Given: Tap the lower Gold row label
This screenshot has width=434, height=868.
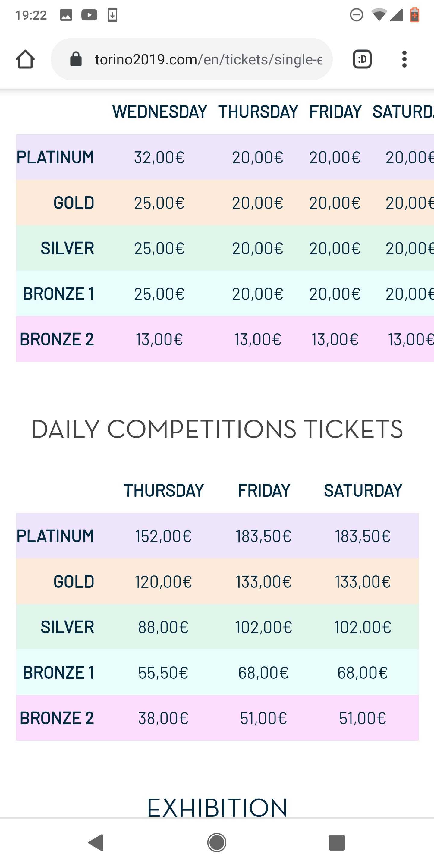Looking at the screenshot, I should pyautogui.click(x=74, y=582).
